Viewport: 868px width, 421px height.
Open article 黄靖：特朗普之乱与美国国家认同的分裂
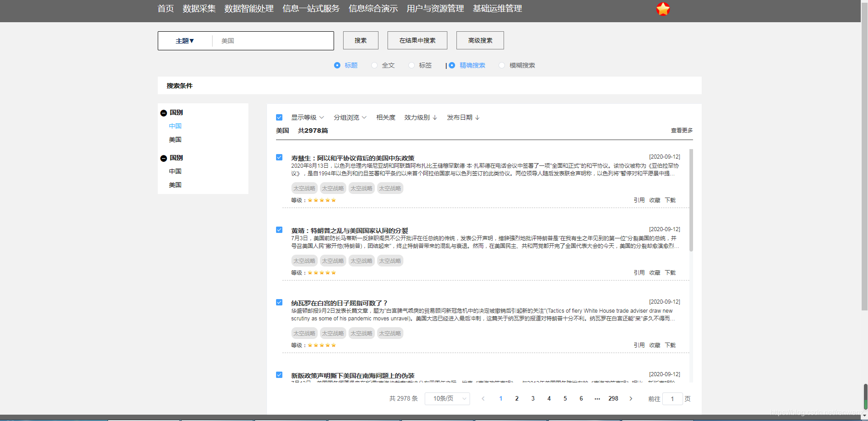349,231
